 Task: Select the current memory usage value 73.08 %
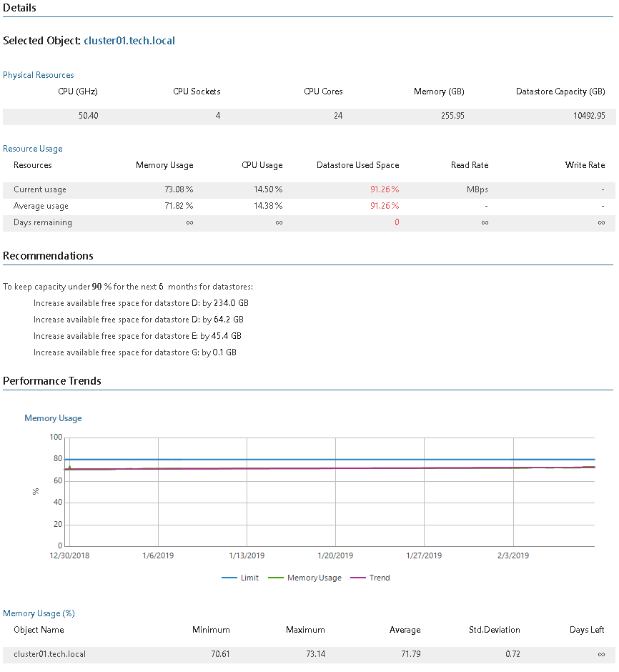pos(179,189)
